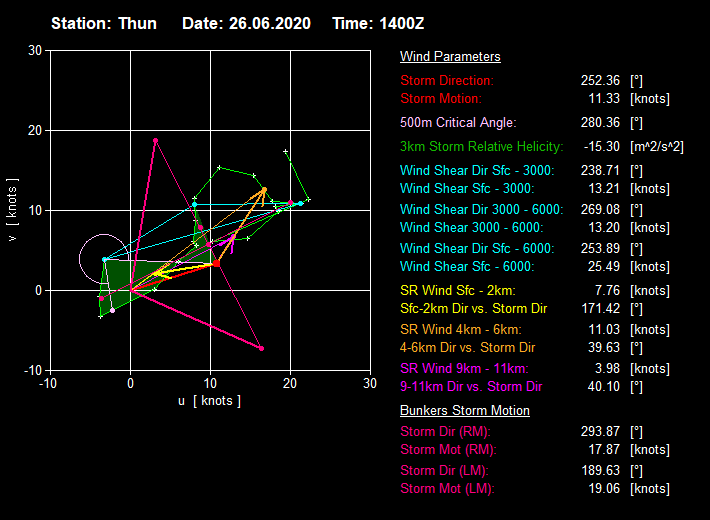The image size is (710, 520).
Task: Click the red storm motion square marker
Action: 216,263
